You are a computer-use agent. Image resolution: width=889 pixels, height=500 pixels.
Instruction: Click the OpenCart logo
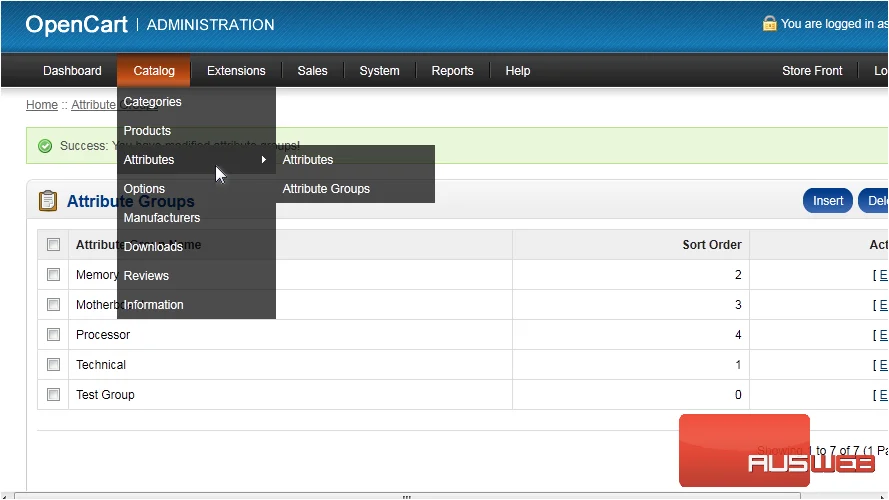pyautogui.click(x=77, y=24)
